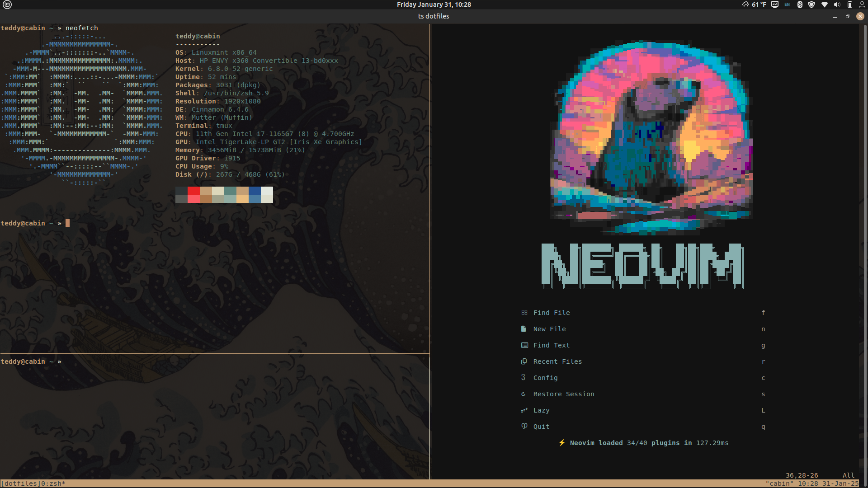This screenshot has width=868, height=488.
Task: Click the active prompt cursor in the top pane
Action: coord(67,223)
